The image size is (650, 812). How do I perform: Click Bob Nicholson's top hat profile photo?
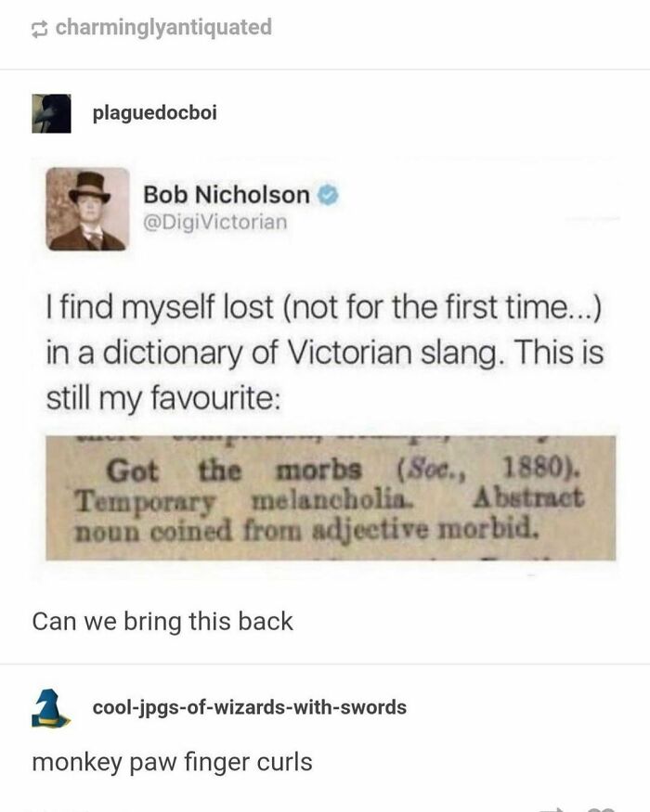click(87, 209)
